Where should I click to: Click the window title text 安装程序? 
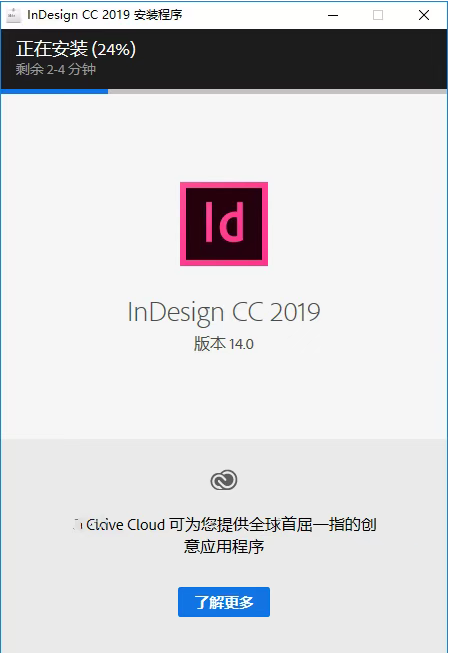[x=158, y=15]
